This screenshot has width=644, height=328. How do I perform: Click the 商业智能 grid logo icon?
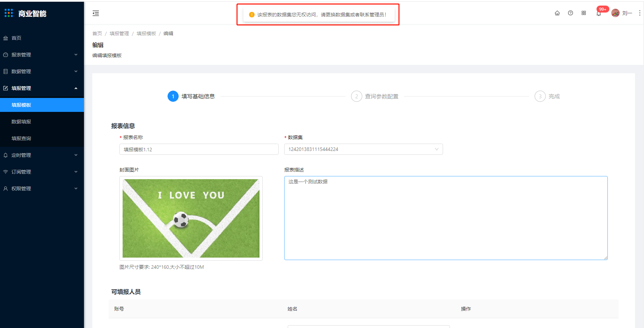(9, 13)
